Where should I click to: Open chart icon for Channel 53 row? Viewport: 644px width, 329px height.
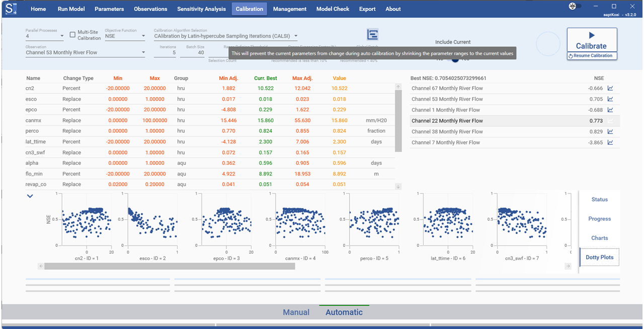[610, 99]
